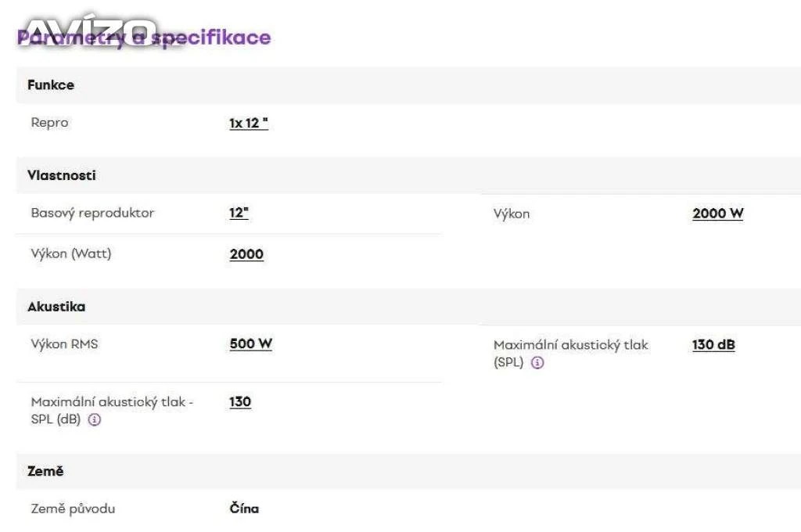Open the 500 W Výkon RMS link

(251, 344)
